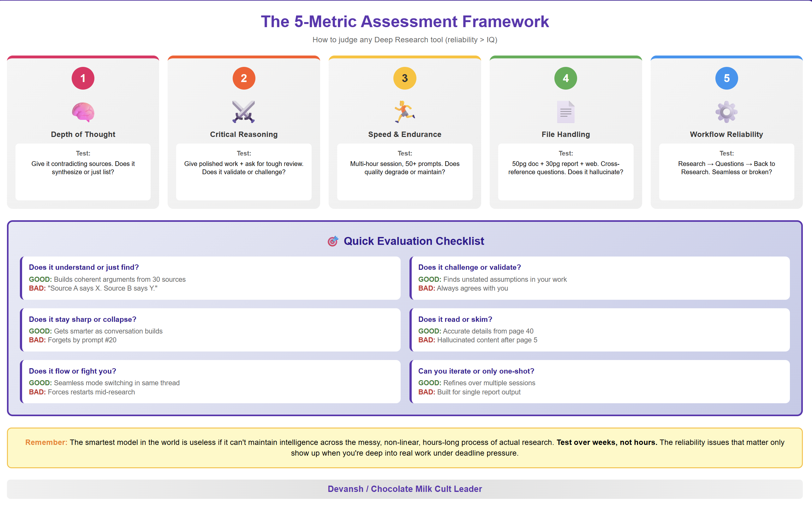
Task: Click the 5-Metric Assessment Framework title
Action: 405,21
